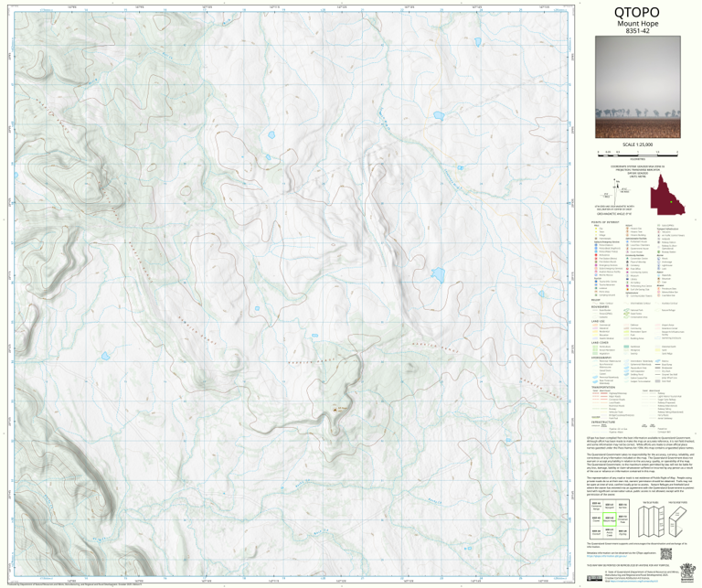Viewport: 702px width, 588px height.
Task: Click the largest blue lake east of centre
Action: [x=438, y=274]
